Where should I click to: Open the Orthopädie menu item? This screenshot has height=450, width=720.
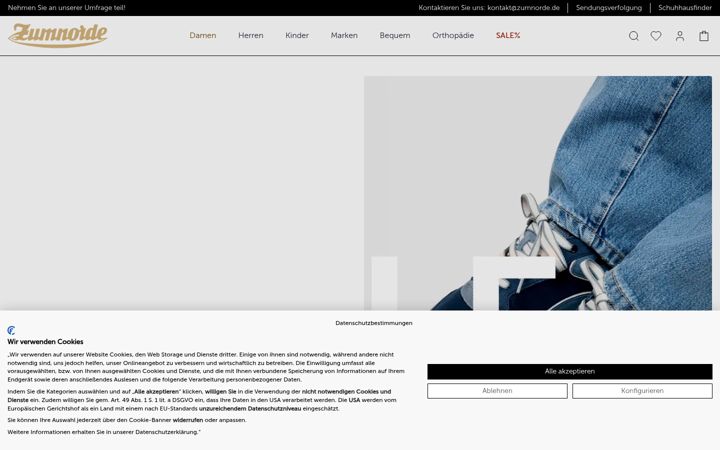click(x=453, y=35)
